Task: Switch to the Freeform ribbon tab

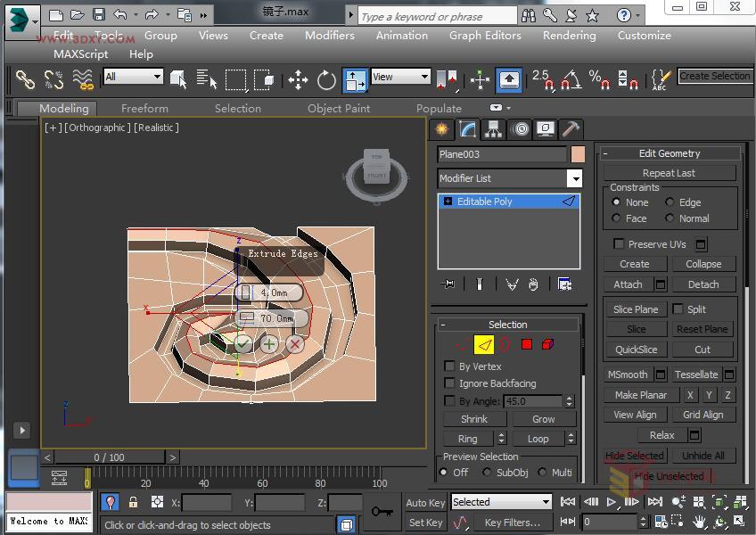Action: (144, 108)
